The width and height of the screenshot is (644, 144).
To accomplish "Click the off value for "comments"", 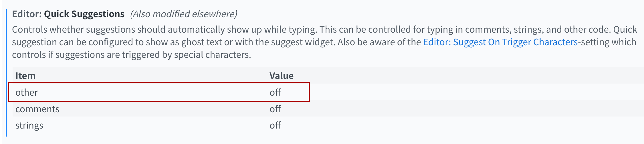I will point(275,109).
